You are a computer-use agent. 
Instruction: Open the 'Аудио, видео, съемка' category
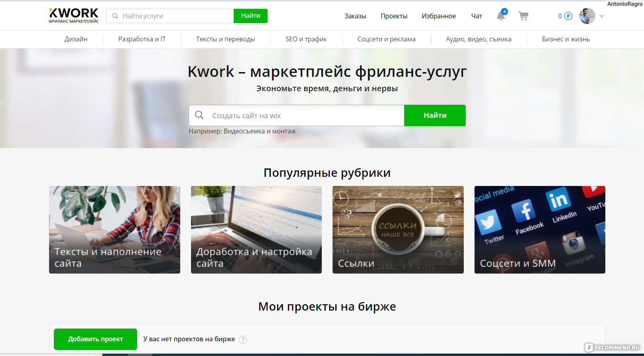(x=479, y=39)
